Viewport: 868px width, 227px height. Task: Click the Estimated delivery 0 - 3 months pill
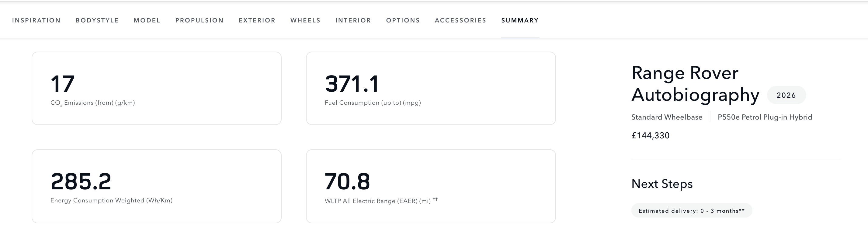coord(691,211)
